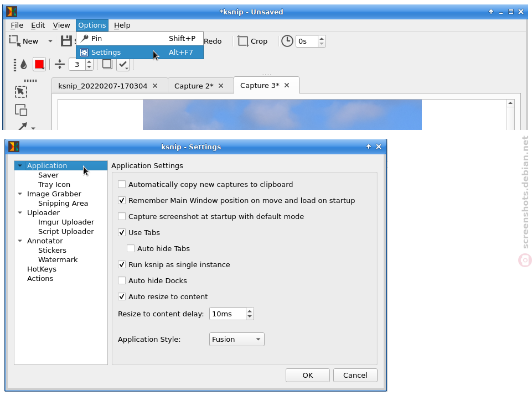This screenshot has height=396, width=532.
Task: Collapse the Uploader tree node
Action: (x=20, y=212)
